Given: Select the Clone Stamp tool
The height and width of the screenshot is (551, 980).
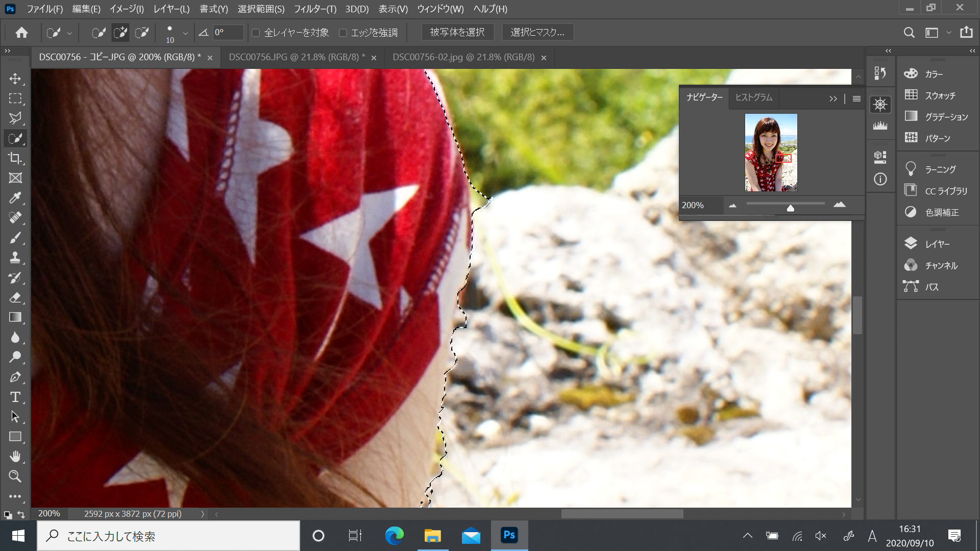Looking at the screenshot, I should click(x=15, y=258).
